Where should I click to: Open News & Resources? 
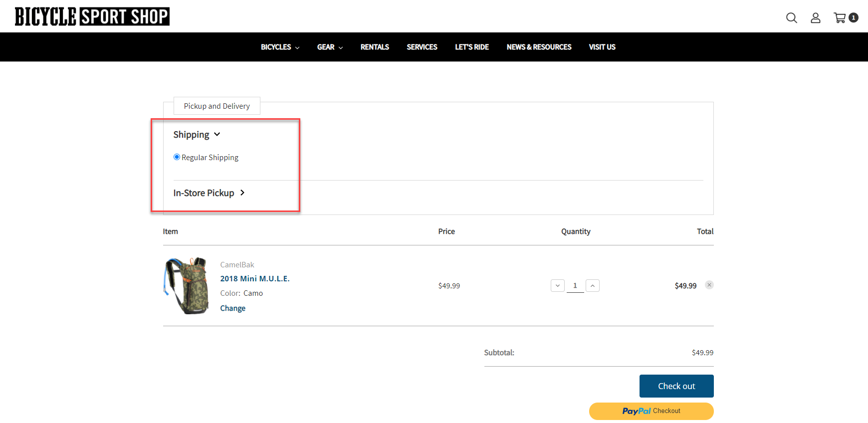[x=539, y=47]
